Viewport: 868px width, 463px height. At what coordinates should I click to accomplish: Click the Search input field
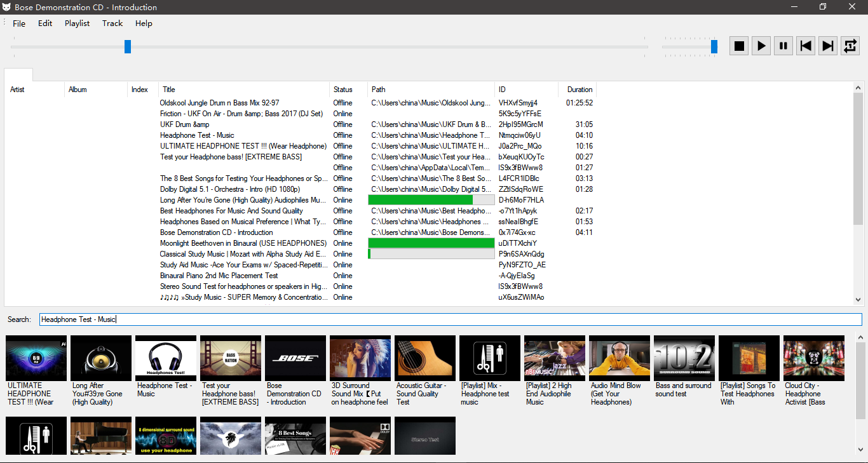point(450,319)
